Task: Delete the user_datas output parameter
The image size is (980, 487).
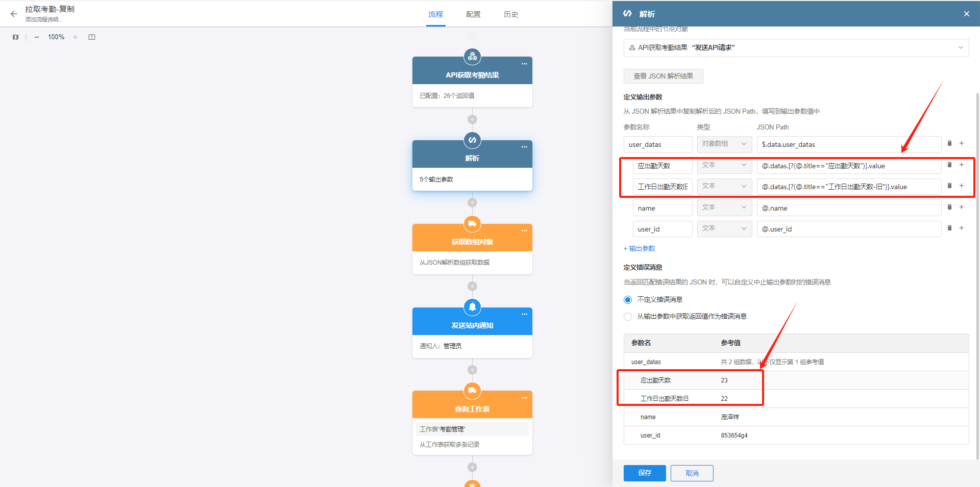Action: pos(949,143)
